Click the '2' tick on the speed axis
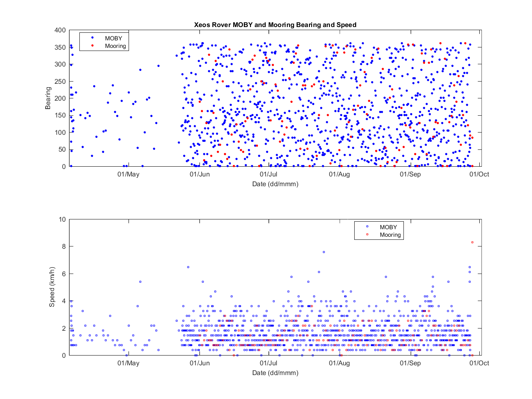 click(x=65, y=328)
